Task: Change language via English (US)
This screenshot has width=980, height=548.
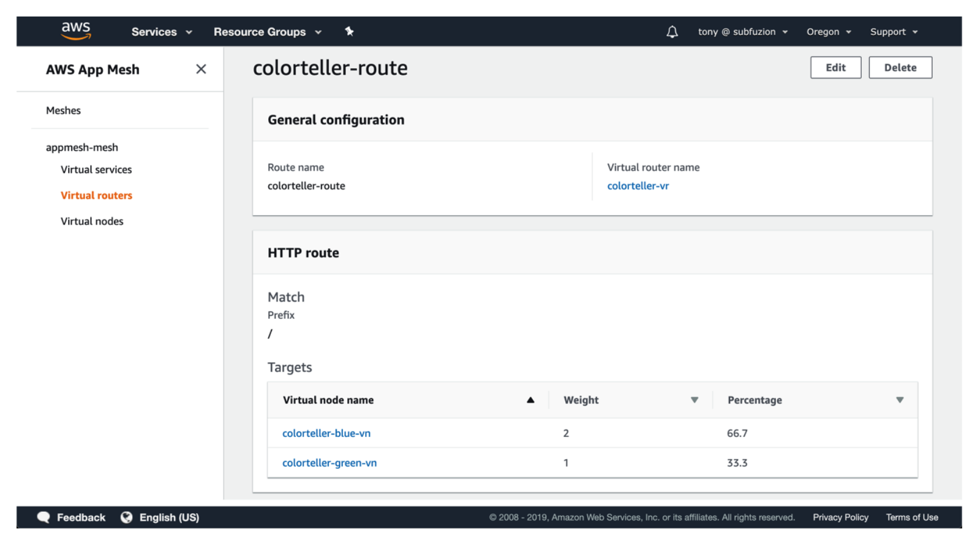Action: click(169, 517)
